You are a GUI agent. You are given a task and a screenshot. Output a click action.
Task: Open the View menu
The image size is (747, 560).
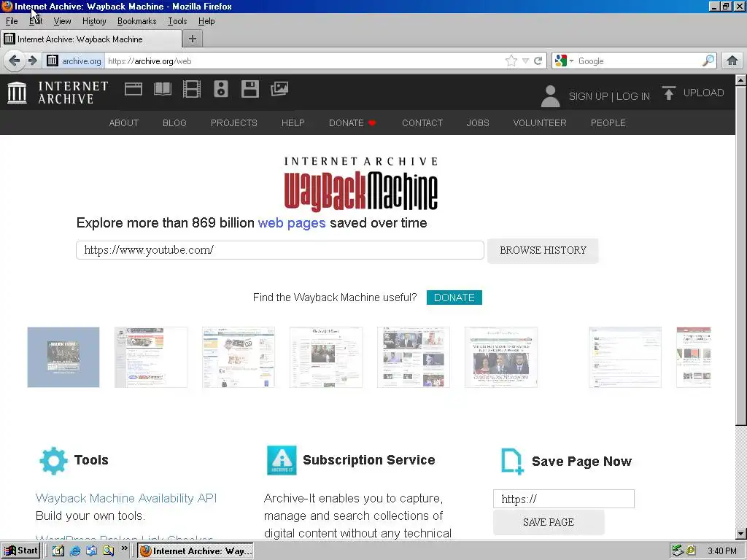pos(62,21)
